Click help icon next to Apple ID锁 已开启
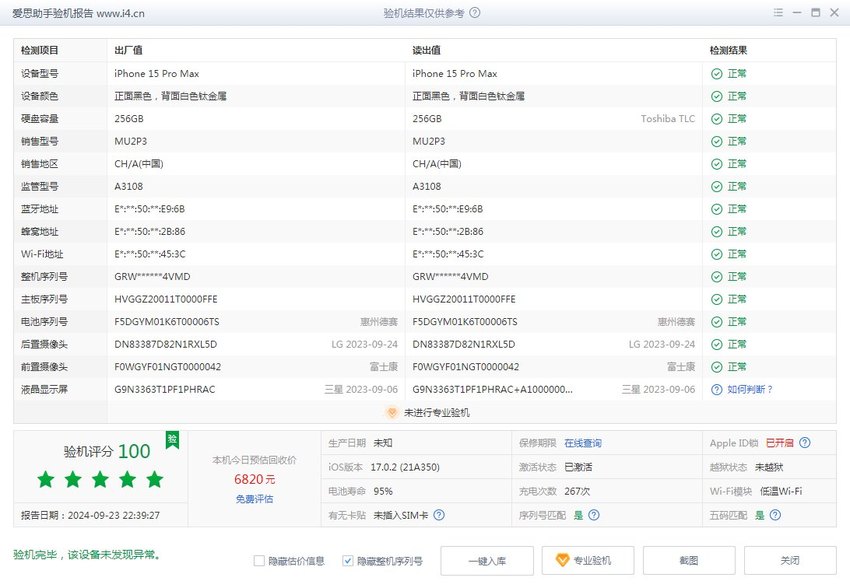The width and height of the screenshot is (850, 588). (805, 443)
